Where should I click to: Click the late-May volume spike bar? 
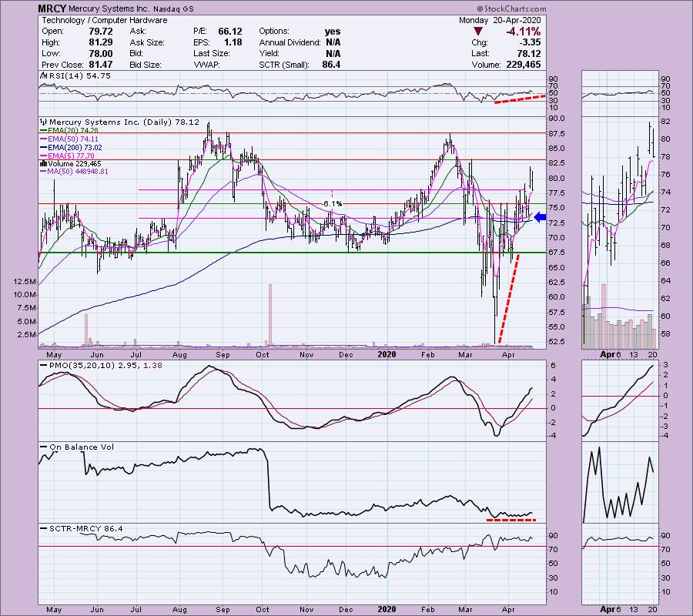[x=86, y=330]
